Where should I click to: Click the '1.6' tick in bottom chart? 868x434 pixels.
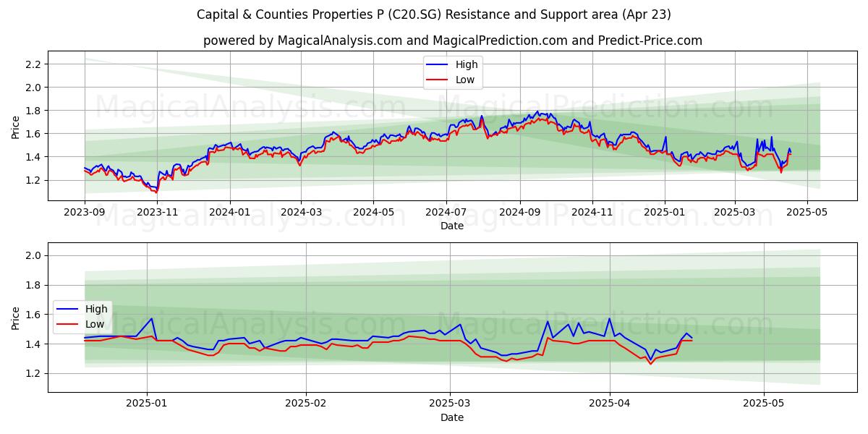(x=34, y=315)
